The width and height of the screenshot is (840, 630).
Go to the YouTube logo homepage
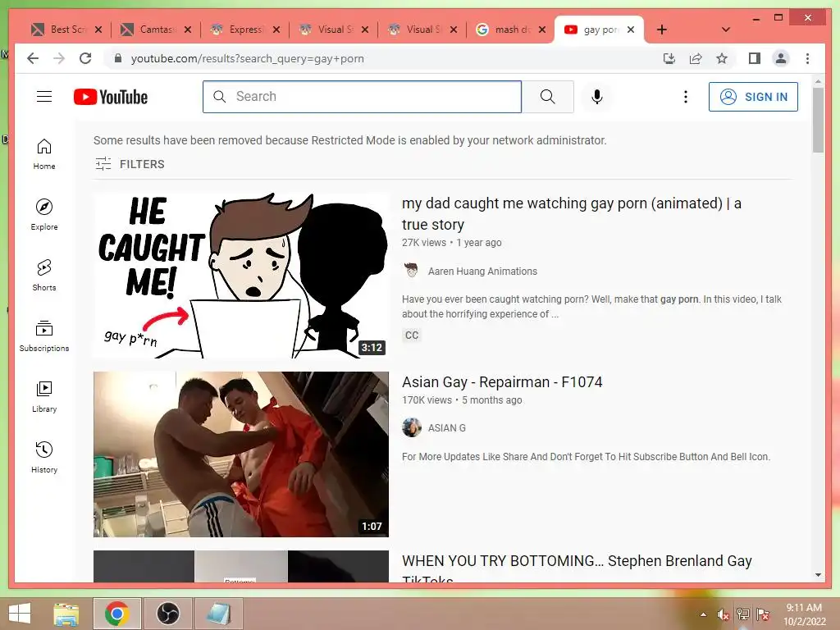point(111,97)
